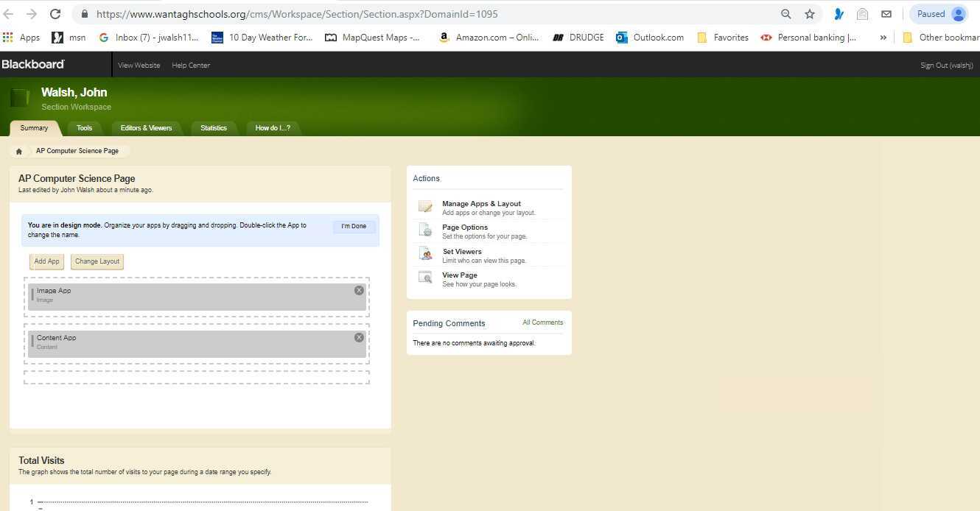This screenshot has width=980, height=511.
Task: Click I'm Done to exit design mode
Action: pyautogui.click(x=353, y=225)
